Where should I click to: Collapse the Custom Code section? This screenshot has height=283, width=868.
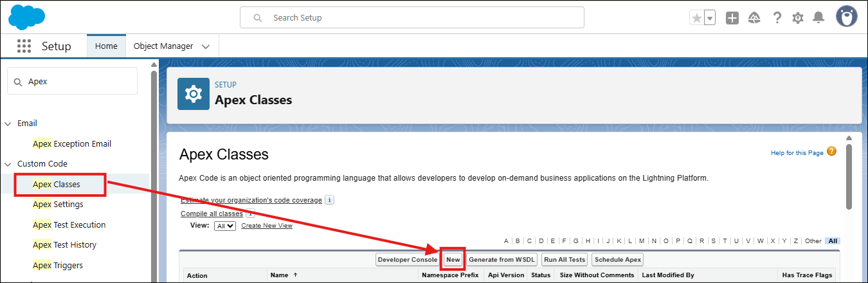tap(8, 164)
